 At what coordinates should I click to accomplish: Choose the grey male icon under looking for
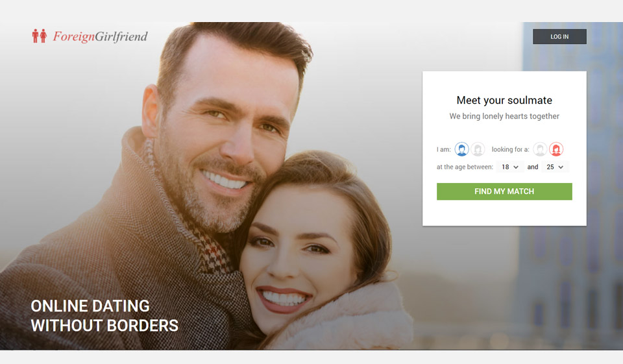coord(540,149)
